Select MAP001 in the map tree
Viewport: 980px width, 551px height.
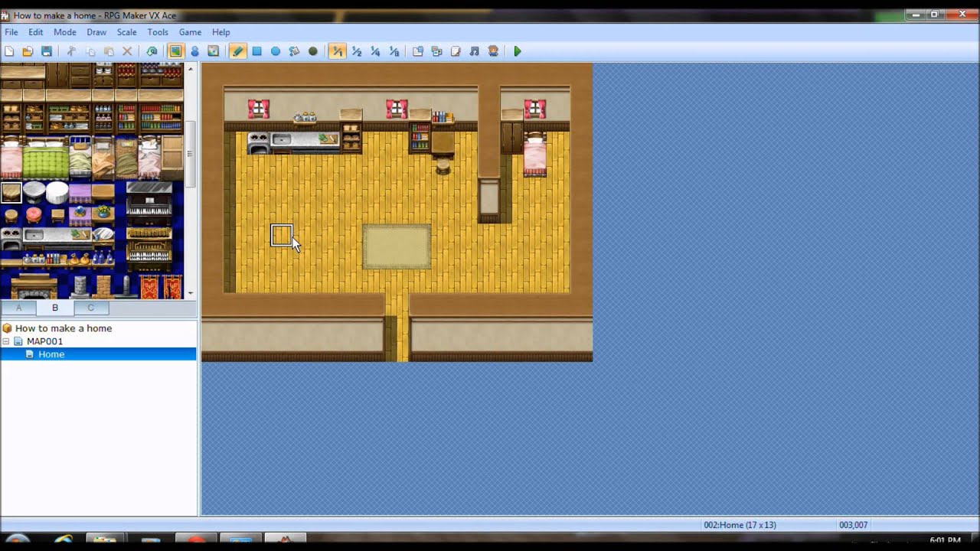44,341
